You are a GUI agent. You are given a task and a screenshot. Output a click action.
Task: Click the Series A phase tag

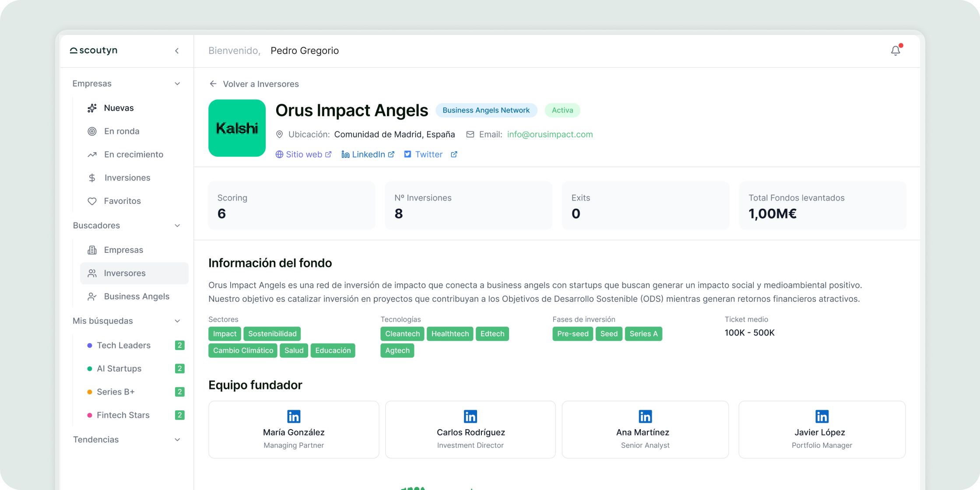[x=643, y=334]
